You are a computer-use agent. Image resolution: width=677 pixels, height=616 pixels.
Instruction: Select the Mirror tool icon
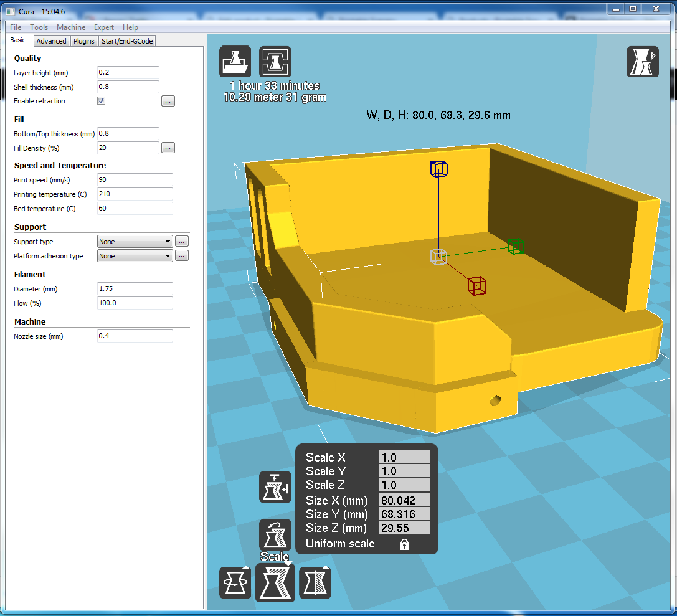point(315,582)
